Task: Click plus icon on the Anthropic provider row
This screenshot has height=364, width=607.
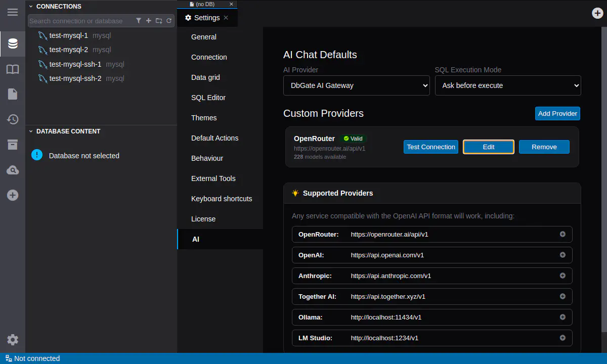Action: click(562, 276)
